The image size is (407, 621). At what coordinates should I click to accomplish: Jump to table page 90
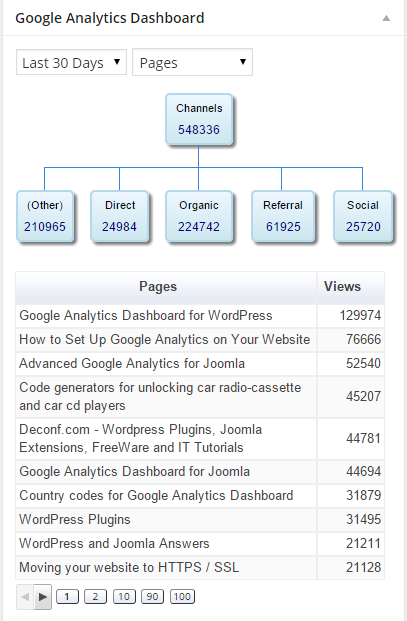click(152, 596)
